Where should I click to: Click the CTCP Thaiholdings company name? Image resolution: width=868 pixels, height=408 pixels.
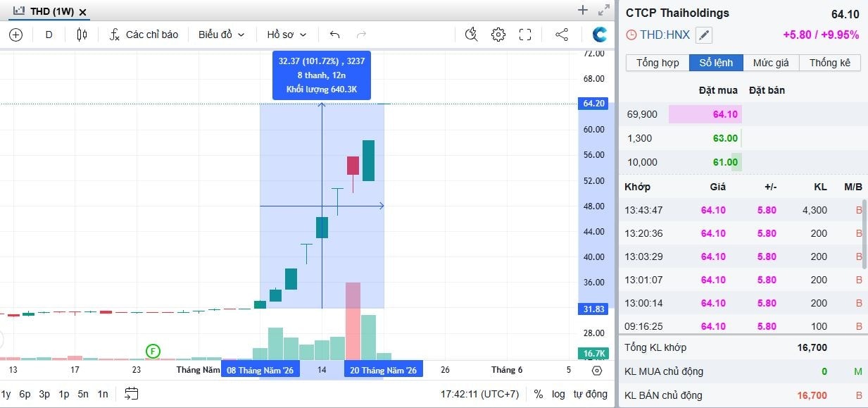coord(677,13)
